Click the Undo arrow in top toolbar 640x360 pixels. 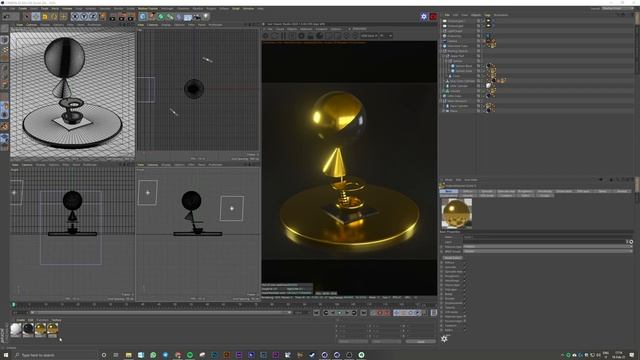pos(6,17)
